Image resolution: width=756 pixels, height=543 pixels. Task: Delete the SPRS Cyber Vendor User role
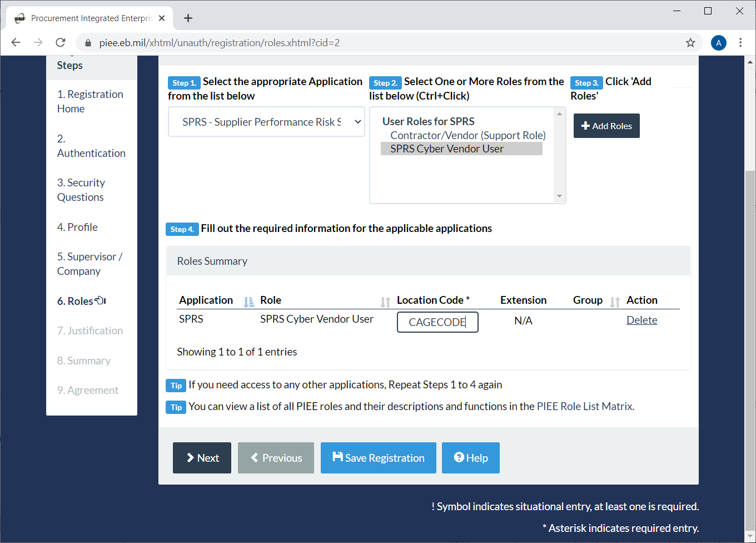641,320
